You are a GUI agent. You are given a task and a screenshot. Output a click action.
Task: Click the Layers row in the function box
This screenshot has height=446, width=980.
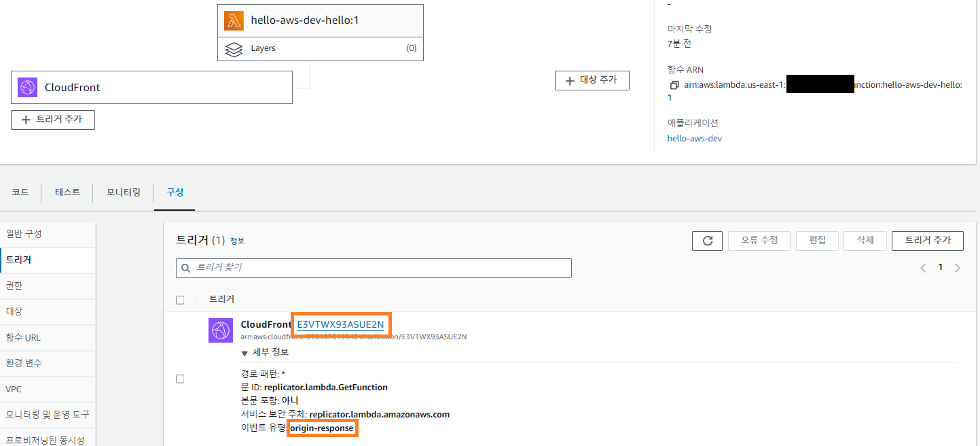[x=321, y=49]
